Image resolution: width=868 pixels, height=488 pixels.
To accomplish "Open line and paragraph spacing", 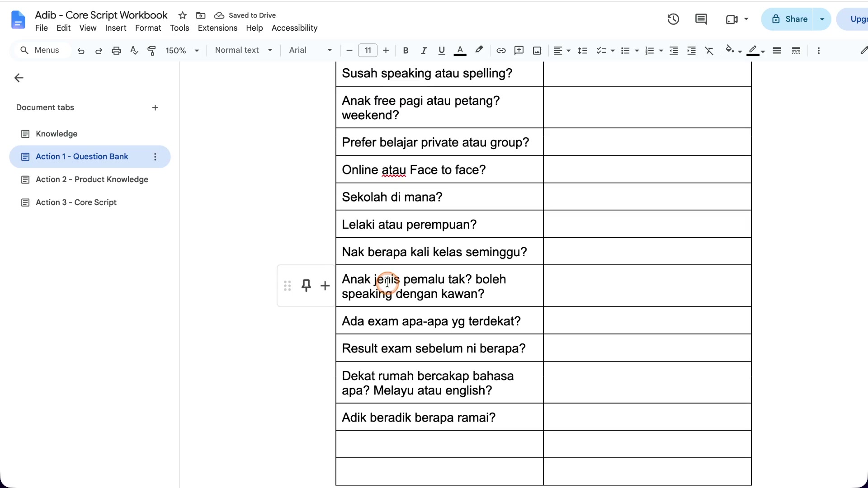I will pyautogui.click(x=582, y=51).
